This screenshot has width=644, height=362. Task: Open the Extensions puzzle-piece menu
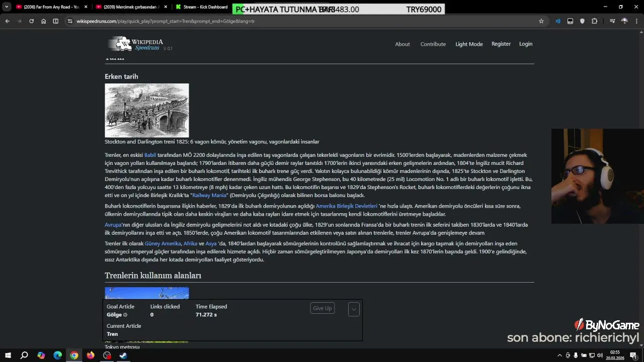(x=595, y=21)
